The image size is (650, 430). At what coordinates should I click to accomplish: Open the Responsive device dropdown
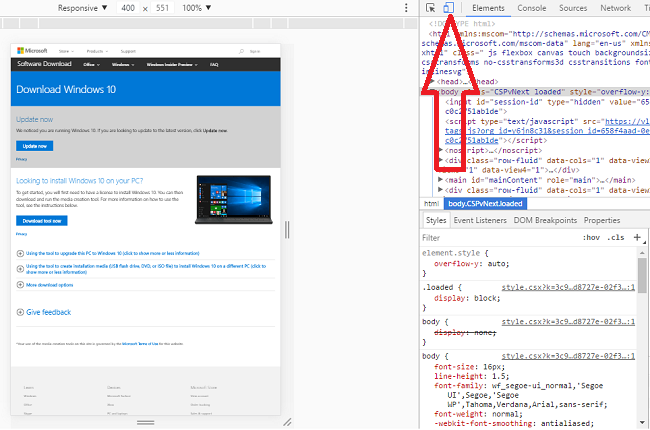[82, 8]
